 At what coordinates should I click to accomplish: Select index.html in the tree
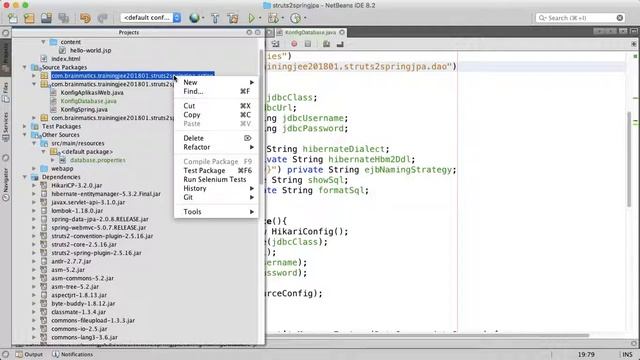[66, 59]
